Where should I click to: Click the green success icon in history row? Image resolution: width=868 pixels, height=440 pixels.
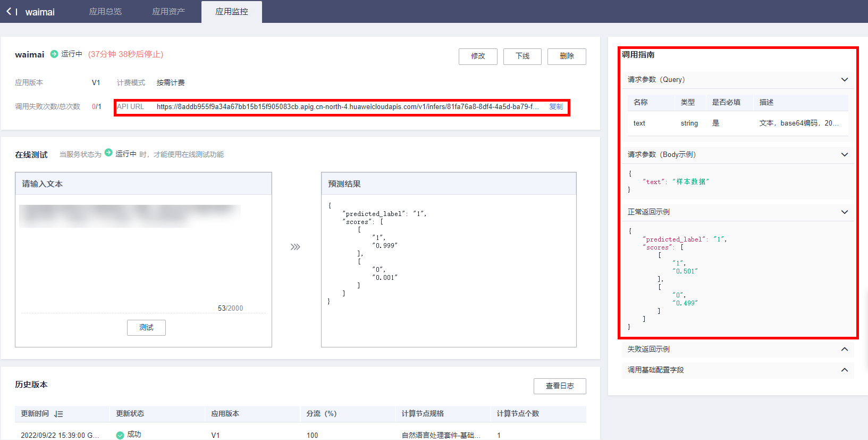click(x=120, y=435)
